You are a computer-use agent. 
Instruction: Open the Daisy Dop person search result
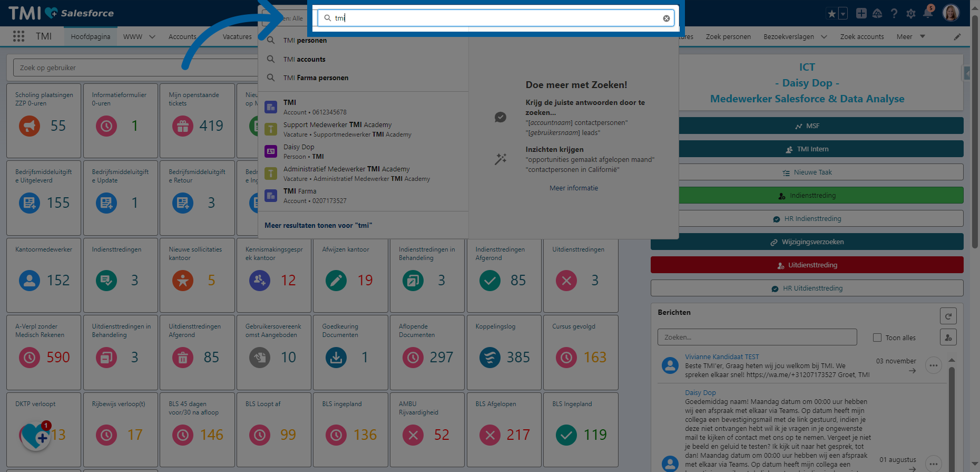(x=363, y=151)
